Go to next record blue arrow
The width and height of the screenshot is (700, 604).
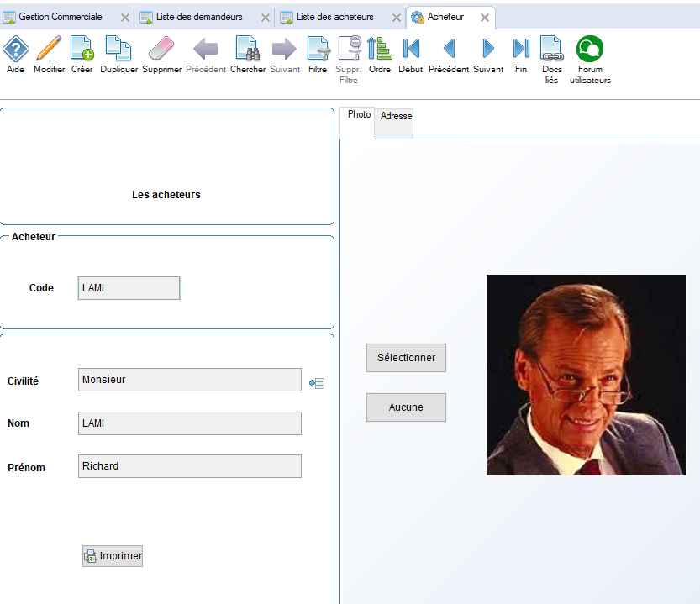488,48
